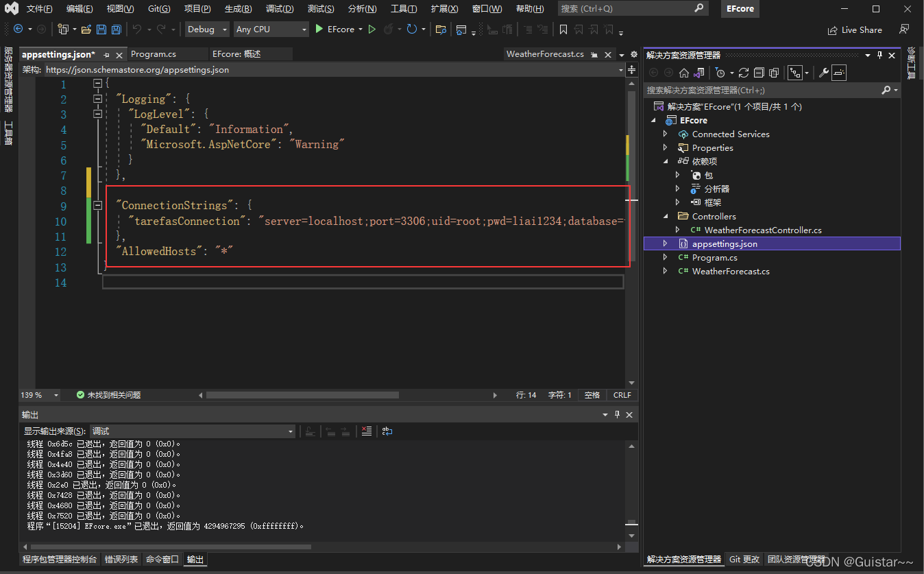
Task: Select the Undo icon on the toolbar
Action: pyautogui.click(x=136, y=29)
